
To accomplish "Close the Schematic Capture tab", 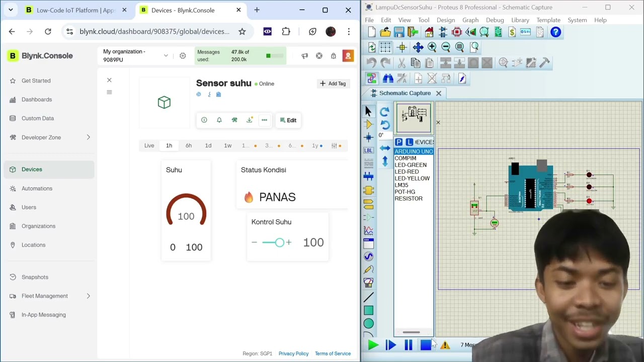I will coord(439,93).
